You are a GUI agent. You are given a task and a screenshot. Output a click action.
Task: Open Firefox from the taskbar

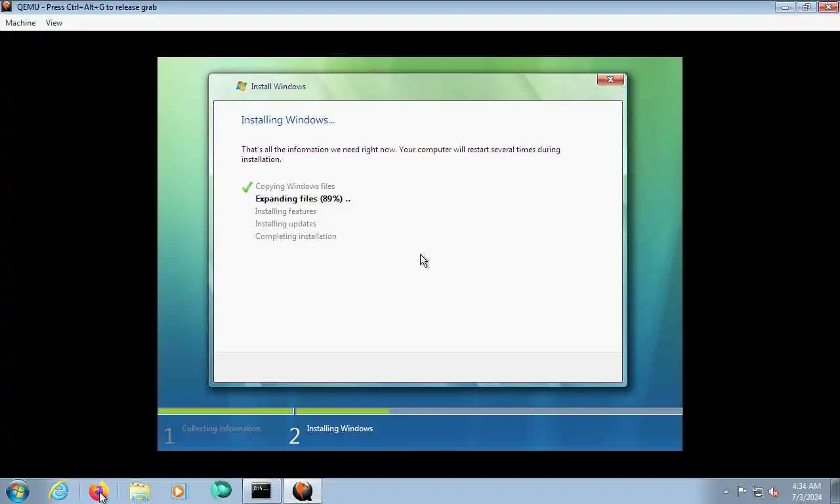tap(98, 491)
